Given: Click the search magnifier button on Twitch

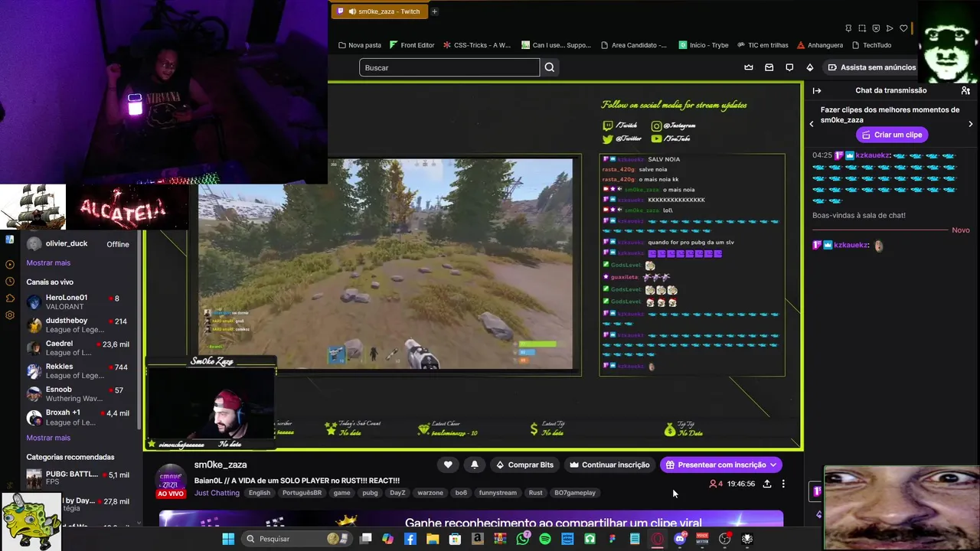Looking at the screenshot, I should point(549,67).
